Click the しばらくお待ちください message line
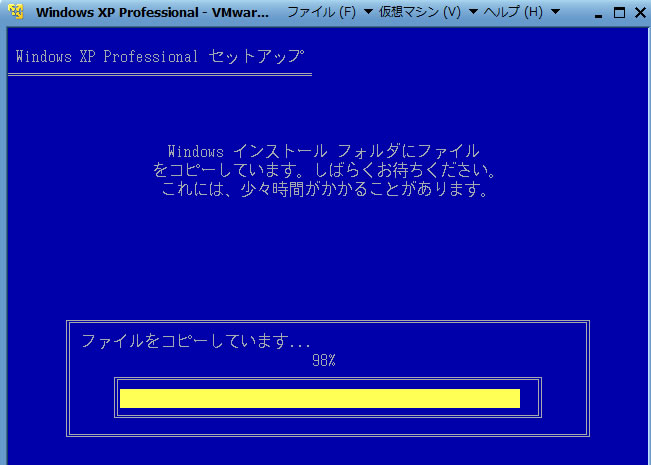The height and width of the screenshot is (465, 651). (x=324, y=170)
